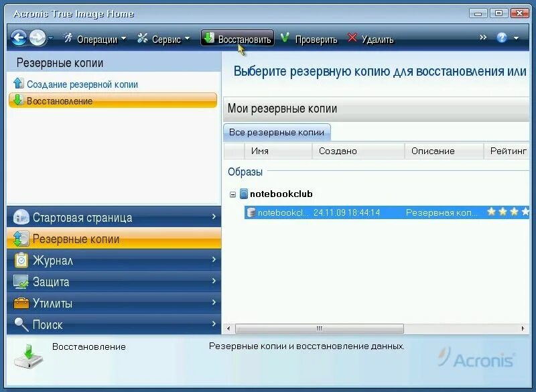536x392 pixels.
Task: Click the Back navigation arrow
Action: 19,38
